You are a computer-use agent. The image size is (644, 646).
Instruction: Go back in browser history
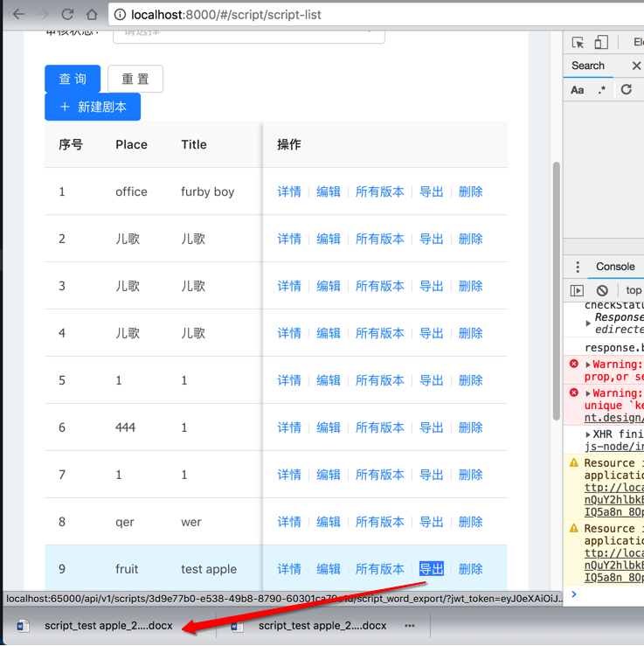coord(18,15)
